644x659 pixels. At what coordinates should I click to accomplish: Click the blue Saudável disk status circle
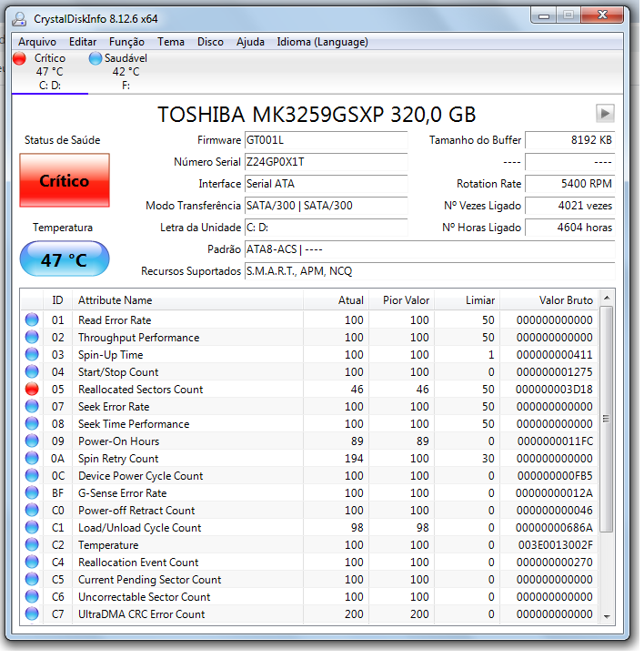click(x=96, y=58)
